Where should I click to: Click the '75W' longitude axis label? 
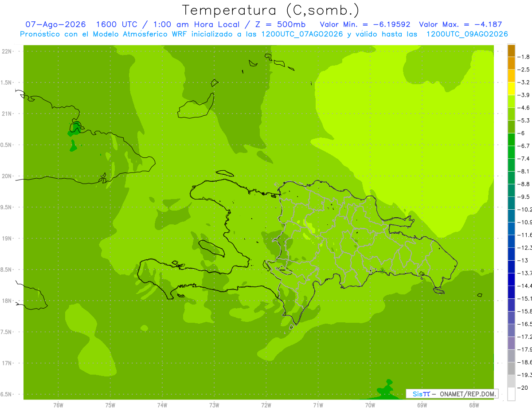(x=110, y=405)
